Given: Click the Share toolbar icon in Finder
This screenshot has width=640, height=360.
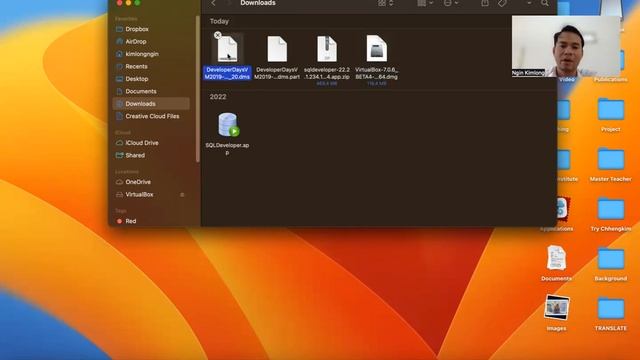Looking at the screenshot, I should tap(484, 3).
